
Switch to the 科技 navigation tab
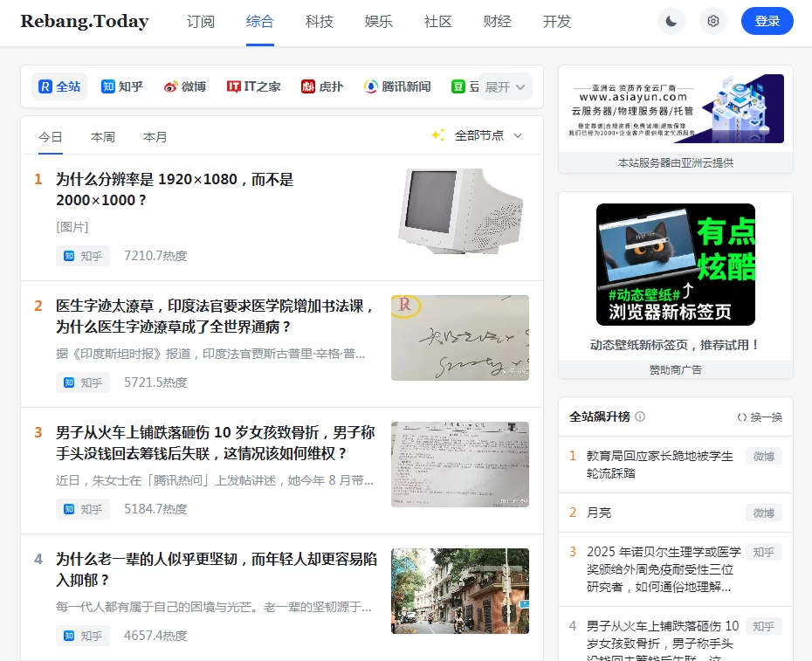coord(320,22)
